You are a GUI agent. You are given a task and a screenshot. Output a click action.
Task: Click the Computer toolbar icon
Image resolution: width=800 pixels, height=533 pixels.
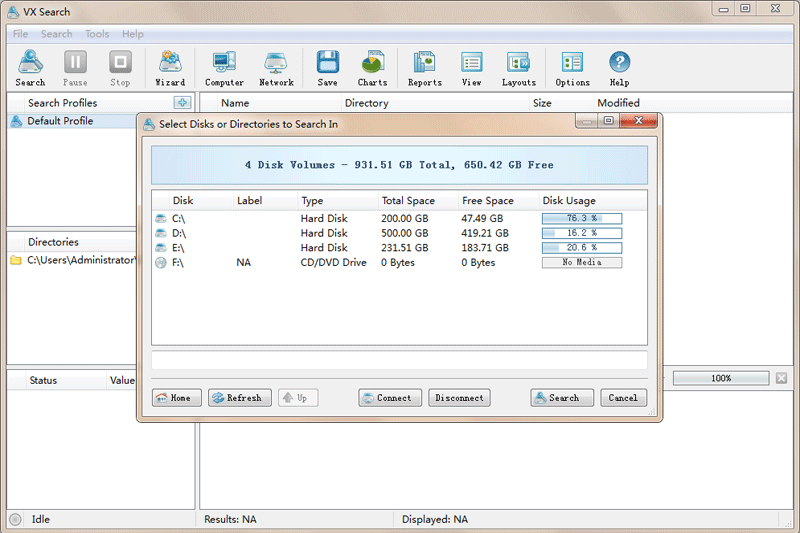224,68
